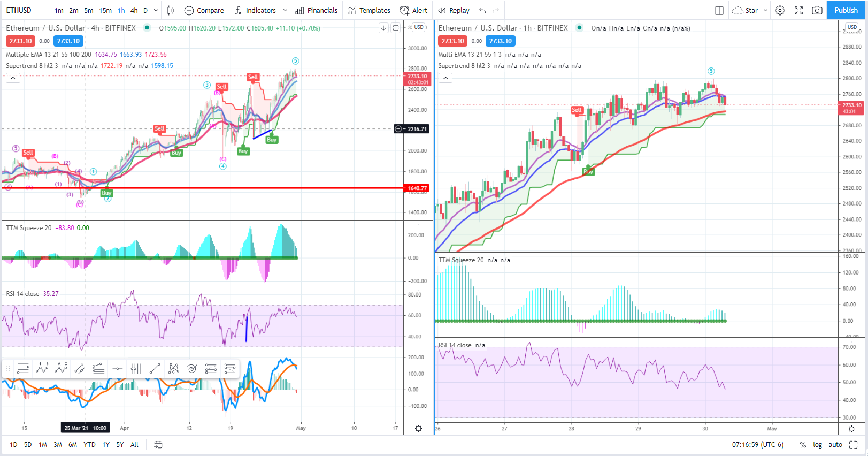Select the horizontal line tool
868x456 pixels.
(117, 368)
